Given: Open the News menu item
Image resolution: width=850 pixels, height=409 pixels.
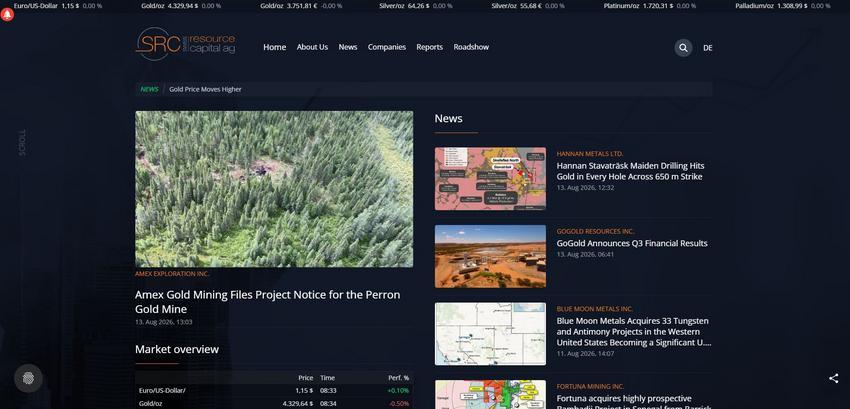Looking at the screenshot, I should click(x=347, y=47).
